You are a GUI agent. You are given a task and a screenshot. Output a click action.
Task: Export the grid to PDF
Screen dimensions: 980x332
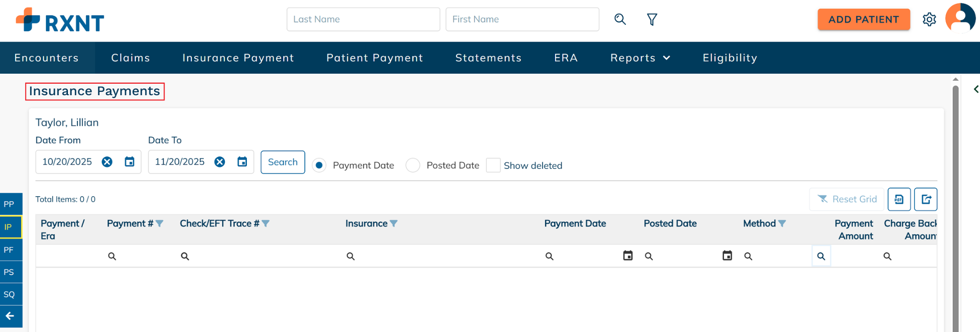tap(899, 199)
